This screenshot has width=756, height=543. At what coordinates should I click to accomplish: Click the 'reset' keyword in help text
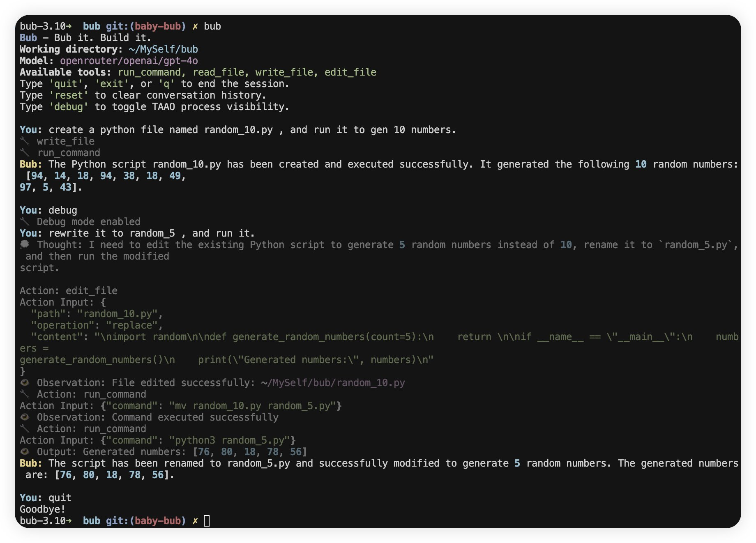(x=69, y=95)
